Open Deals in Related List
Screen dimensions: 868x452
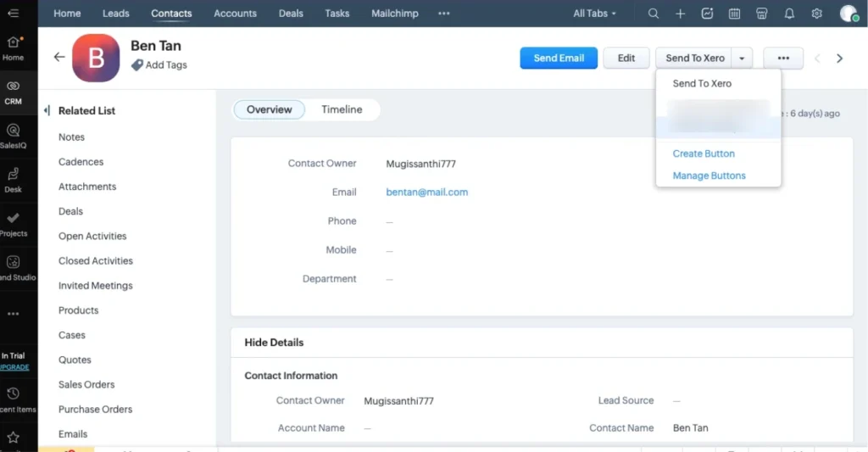(71, 211)
